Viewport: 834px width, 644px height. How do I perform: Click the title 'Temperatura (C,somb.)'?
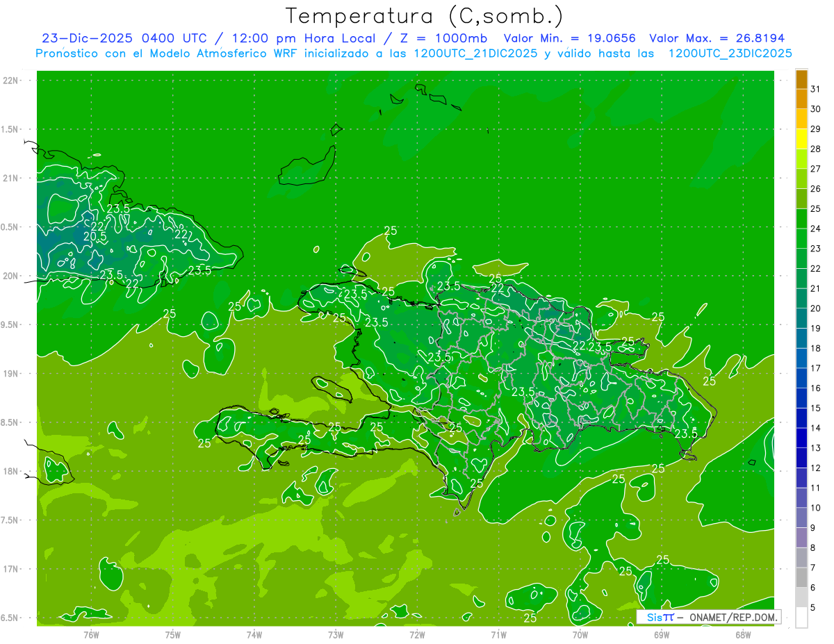(x=424, y=16)
